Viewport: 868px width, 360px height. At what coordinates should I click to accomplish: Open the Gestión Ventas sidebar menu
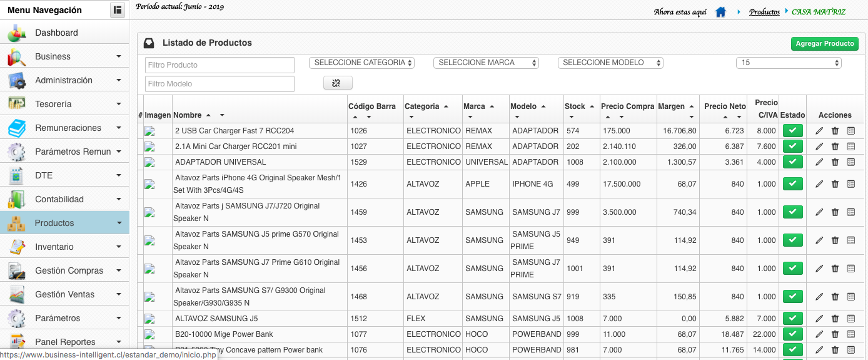coord(64,294)
